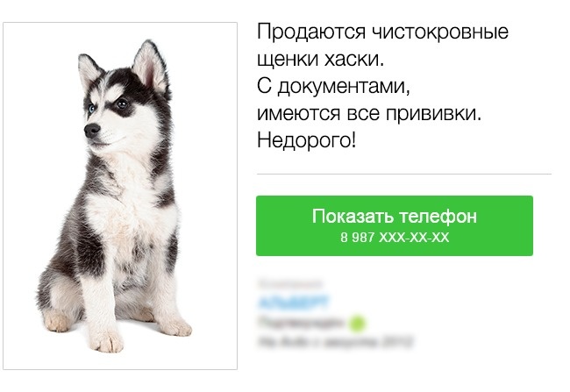Click the puppy's front paw in photo
Screen dimensions: 570x392
point(106,341)
